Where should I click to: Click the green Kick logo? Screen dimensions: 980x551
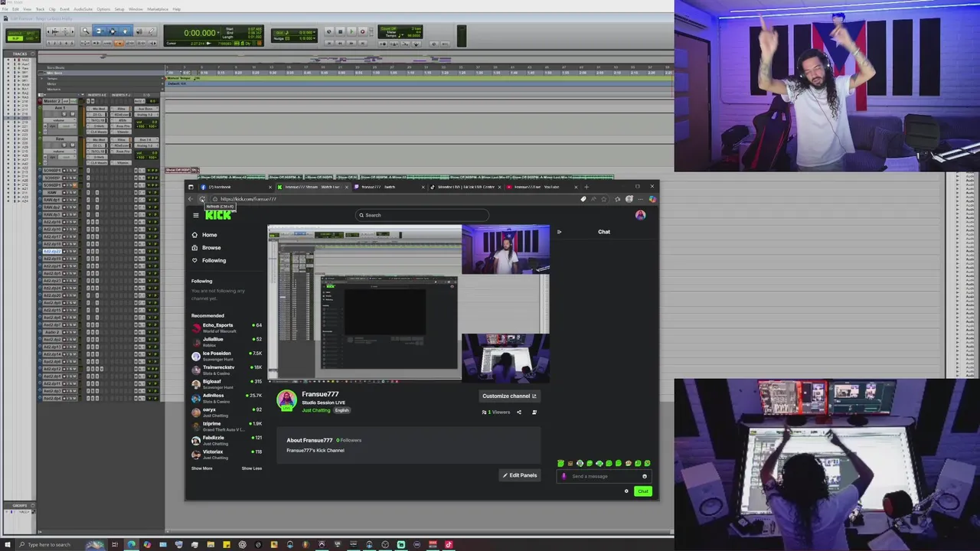218,215
